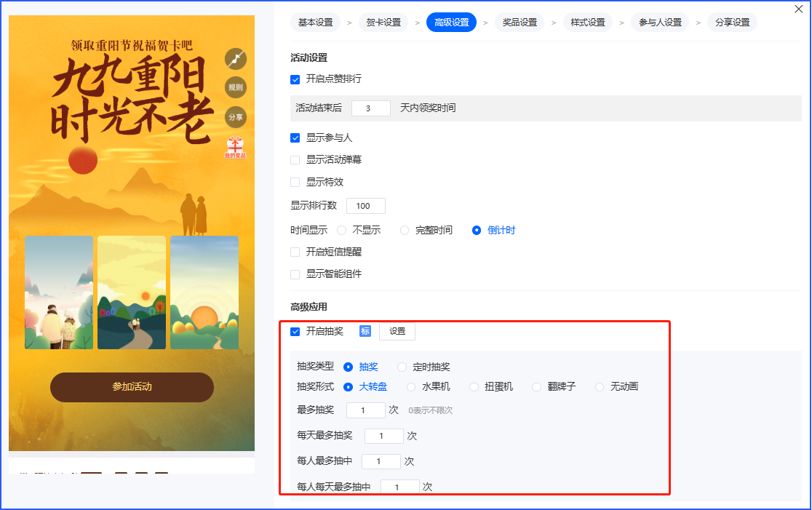Focus the 每天最多抽奖 count input
The height and width of the screenshot is (510, 812).
tap(383, 436)
